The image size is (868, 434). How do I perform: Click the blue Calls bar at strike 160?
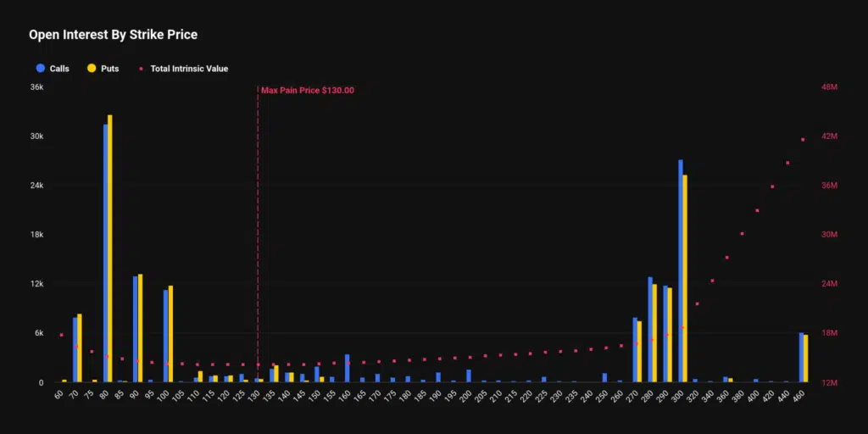pyautogui.click(x=347, y=369)
